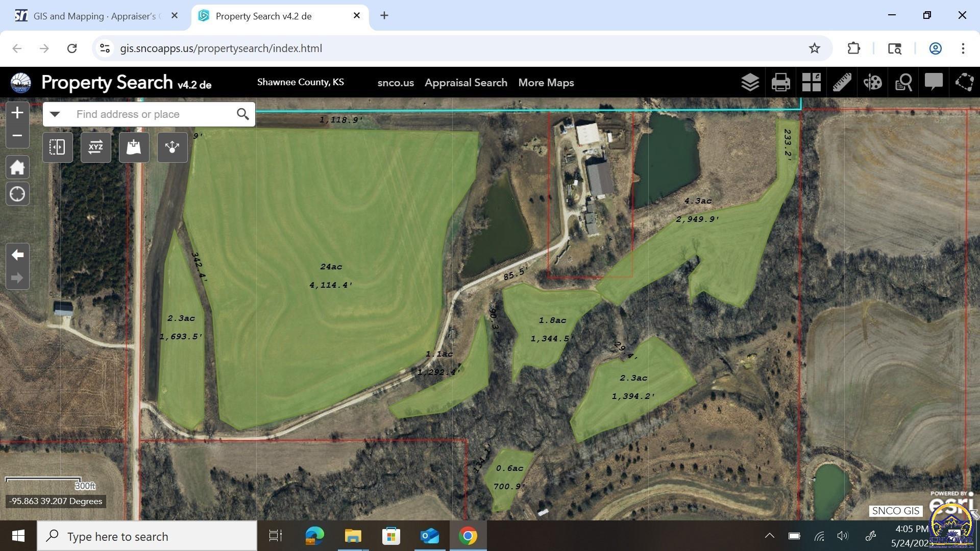
Task: Open File Explorer from the taskbar
Action: point(353,536)
